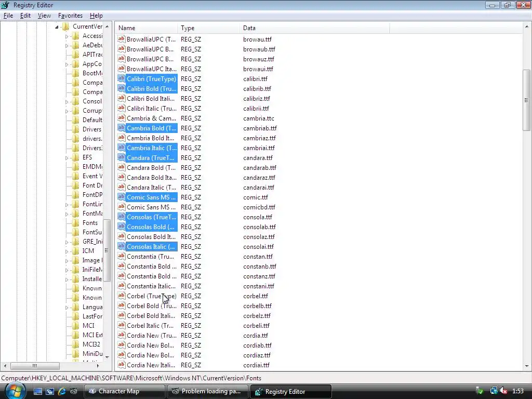
Task: Expand the Accessibility tree node arrow
Action: coord(67,36)
